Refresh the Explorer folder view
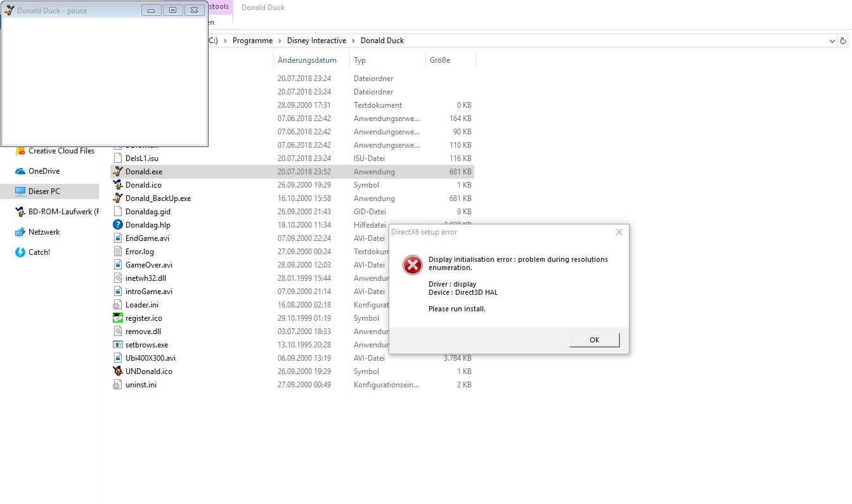 pos(843,41)
